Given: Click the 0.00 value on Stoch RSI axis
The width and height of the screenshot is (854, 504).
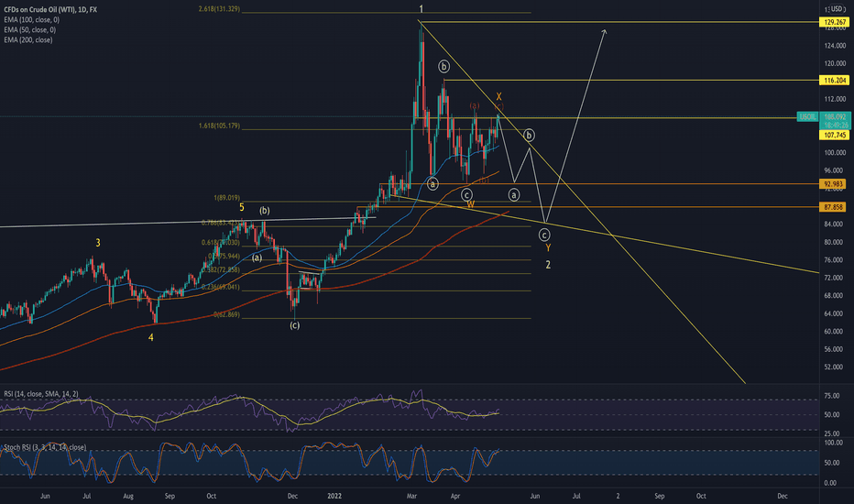Looking at the screenshot, I should point(830,483).
